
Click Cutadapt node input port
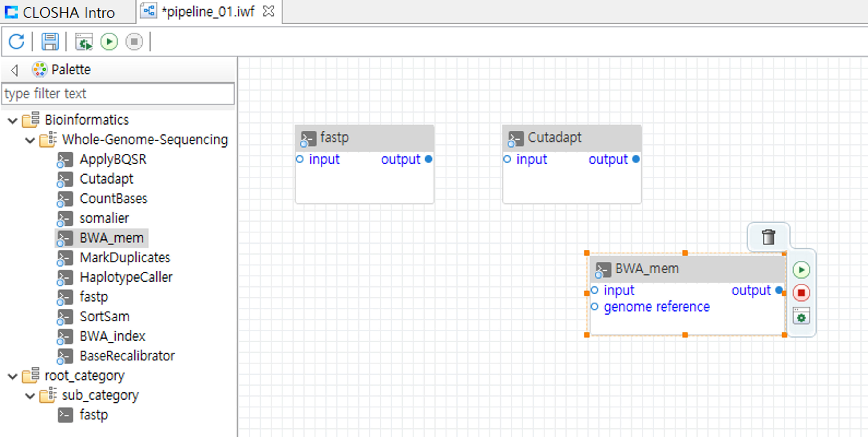click(507, 159)
